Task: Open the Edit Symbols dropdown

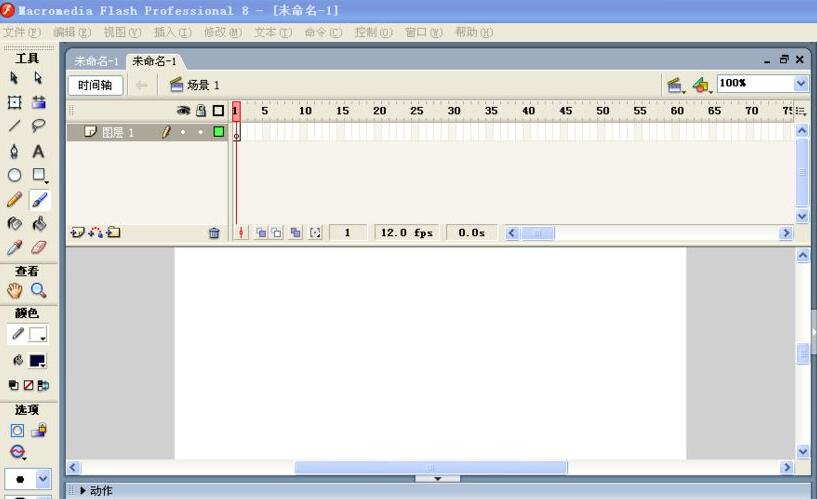Action: [x=701, y=85]
